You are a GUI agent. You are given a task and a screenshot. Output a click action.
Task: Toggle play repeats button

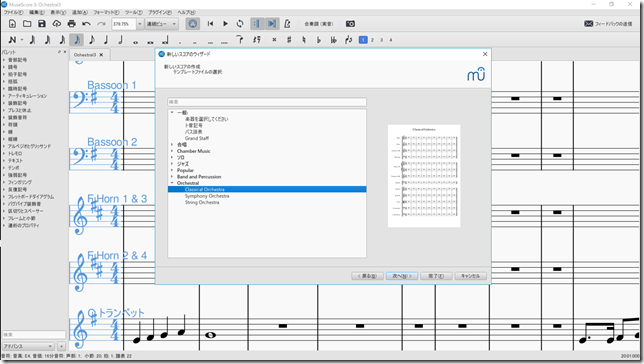257,24
